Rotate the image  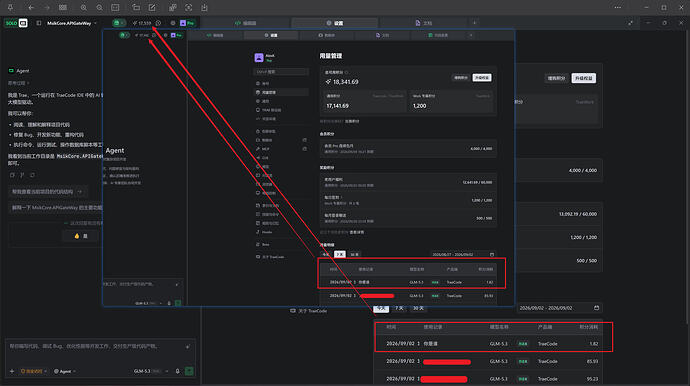click(x=136, y=7)
